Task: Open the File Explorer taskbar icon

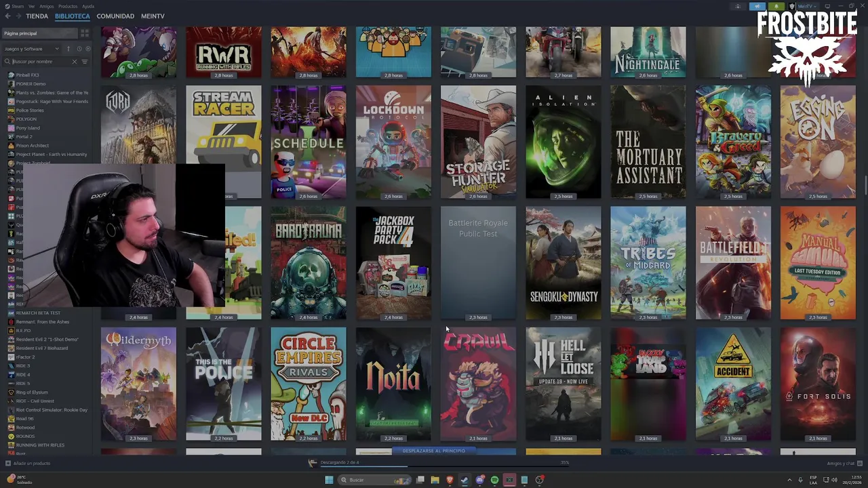Action: click(x=435, y=480)
